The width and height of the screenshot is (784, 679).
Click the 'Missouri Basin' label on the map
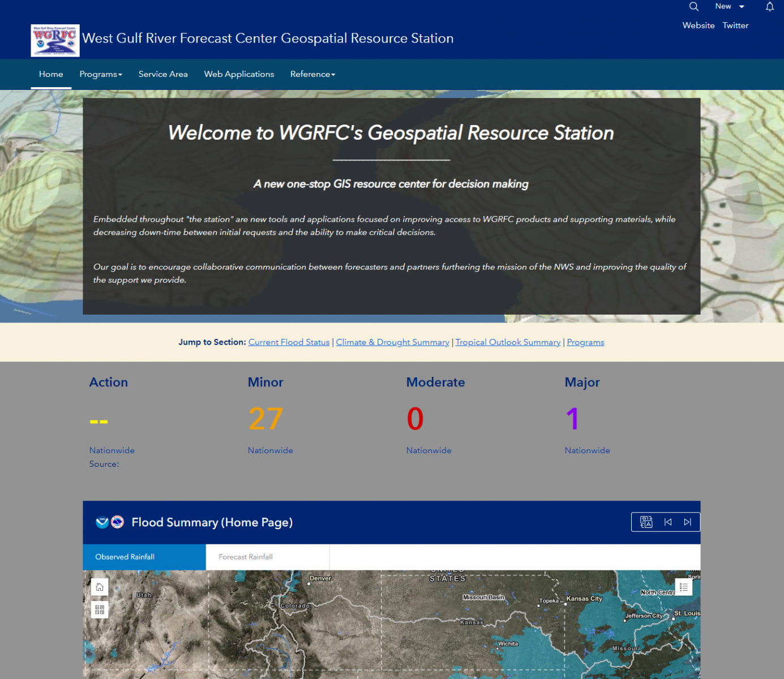tap(483, 598)
